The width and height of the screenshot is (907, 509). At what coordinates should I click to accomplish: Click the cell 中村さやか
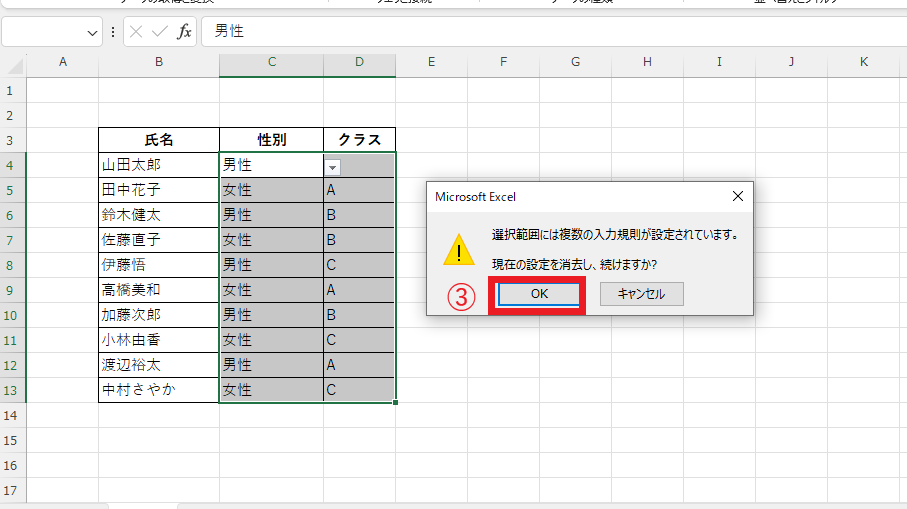coord(159,390)
